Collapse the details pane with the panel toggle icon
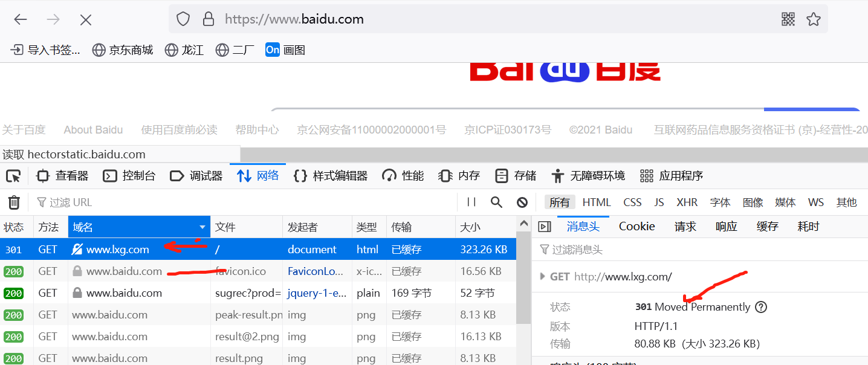 point(544,227)
